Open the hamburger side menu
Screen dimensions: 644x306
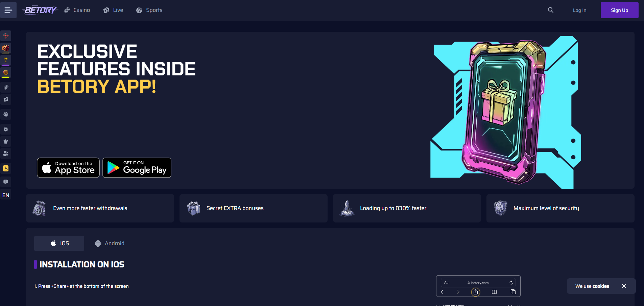tap(8, 10)
